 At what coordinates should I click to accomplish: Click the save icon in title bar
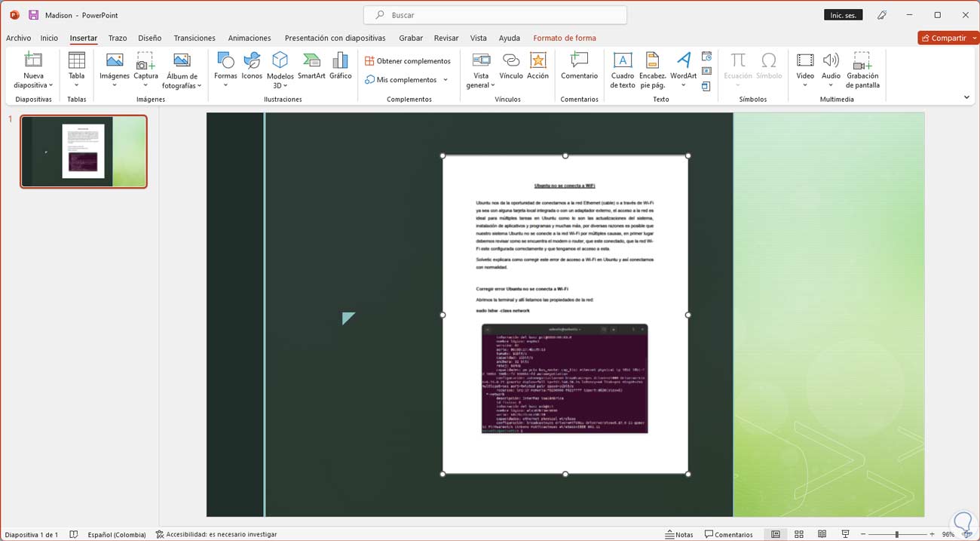[x=33, y=15]
